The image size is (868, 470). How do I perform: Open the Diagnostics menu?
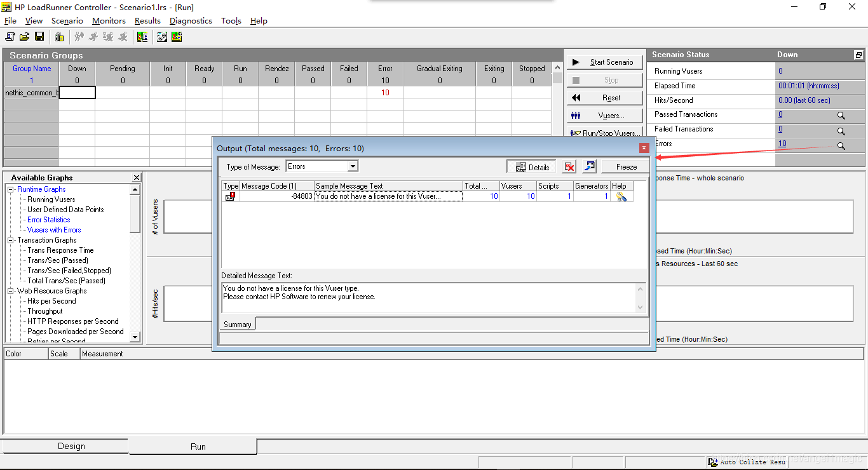pos(191,21)
